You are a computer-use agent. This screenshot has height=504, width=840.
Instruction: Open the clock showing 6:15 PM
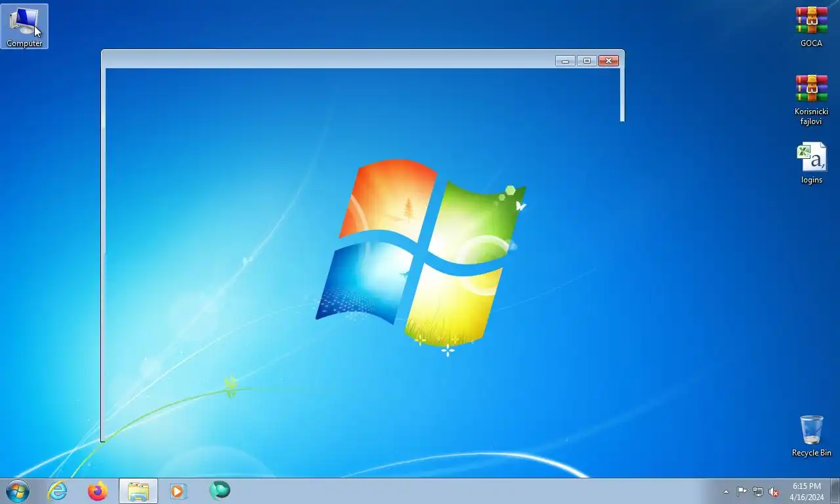(x=807, y=492)
